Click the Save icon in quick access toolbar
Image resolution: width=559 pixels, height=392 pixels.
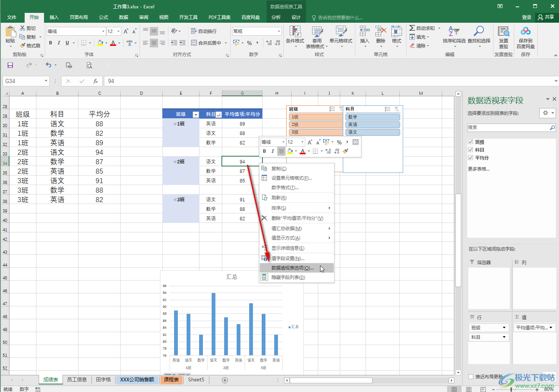pos(10,65)
